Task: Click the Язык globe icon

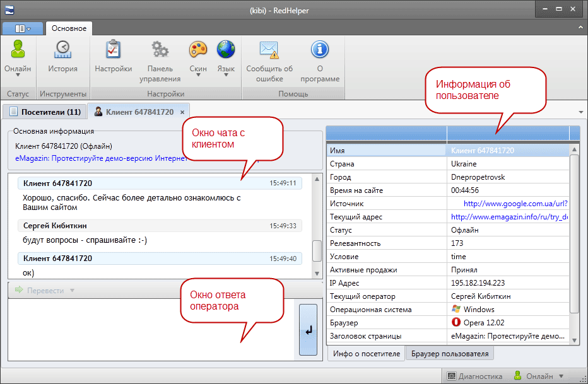Action: click(x=226, y=50)
